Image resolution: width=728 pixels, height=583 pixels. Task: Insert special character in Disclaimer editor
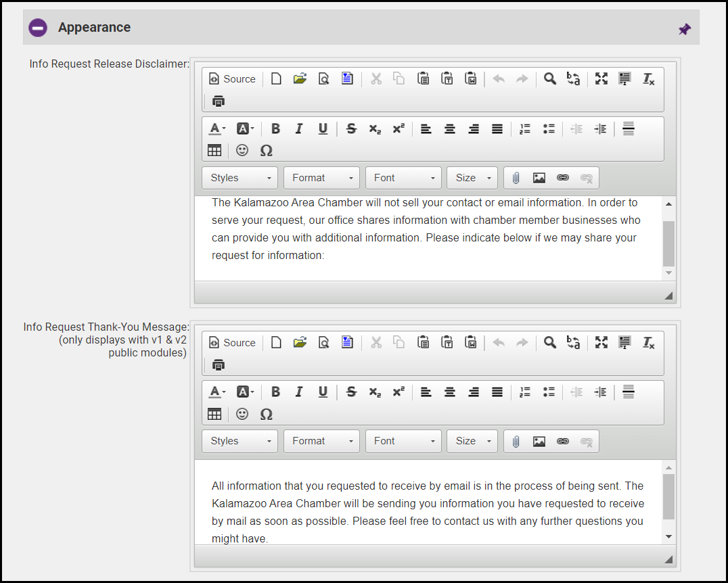[266, 150]
